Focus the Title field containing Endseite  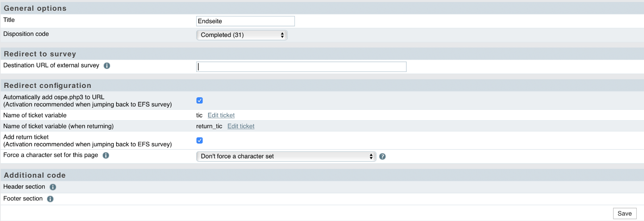pyautogui.click(x=245, y=21)
